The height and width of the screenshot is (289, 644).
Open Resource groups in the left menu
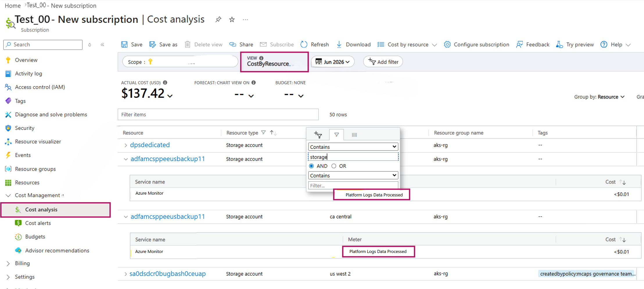point(35,169)
